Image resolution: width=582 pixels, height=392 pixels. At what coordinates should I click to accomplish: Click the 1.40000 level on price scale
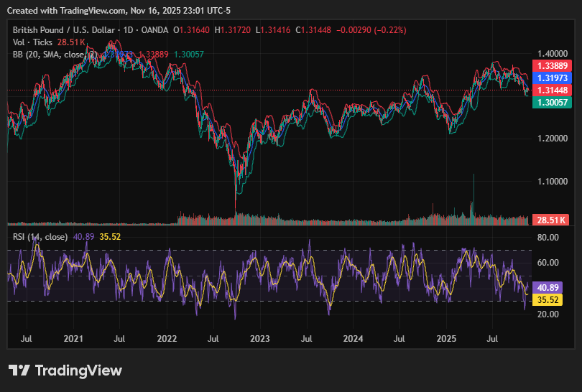[x=552, y=54]
